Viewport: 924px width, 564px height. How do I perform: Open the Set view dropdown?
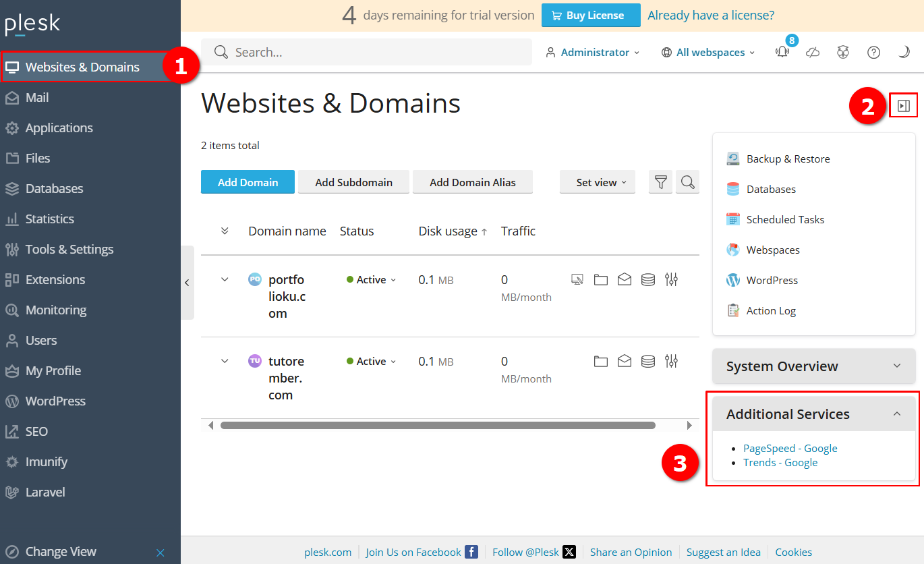(x=598, y=182)
